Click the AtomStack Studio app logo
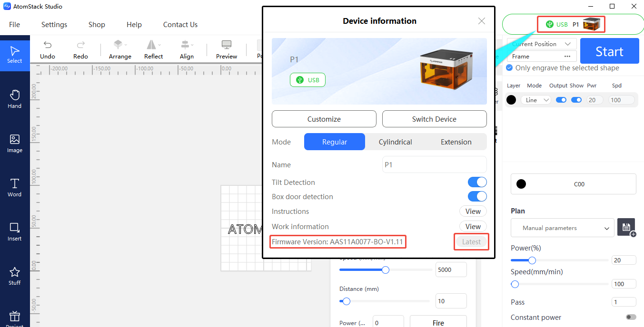 click(x=7, y=7)
